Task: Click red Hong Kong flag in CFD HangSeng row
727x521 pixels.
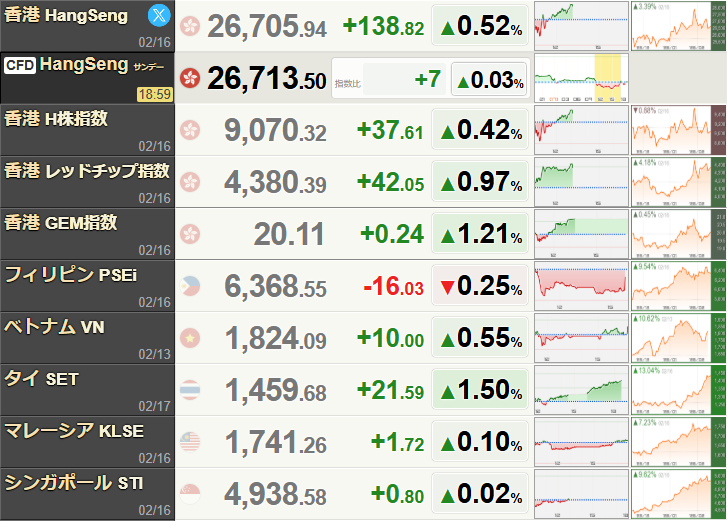Action: [x=190, y=78]
